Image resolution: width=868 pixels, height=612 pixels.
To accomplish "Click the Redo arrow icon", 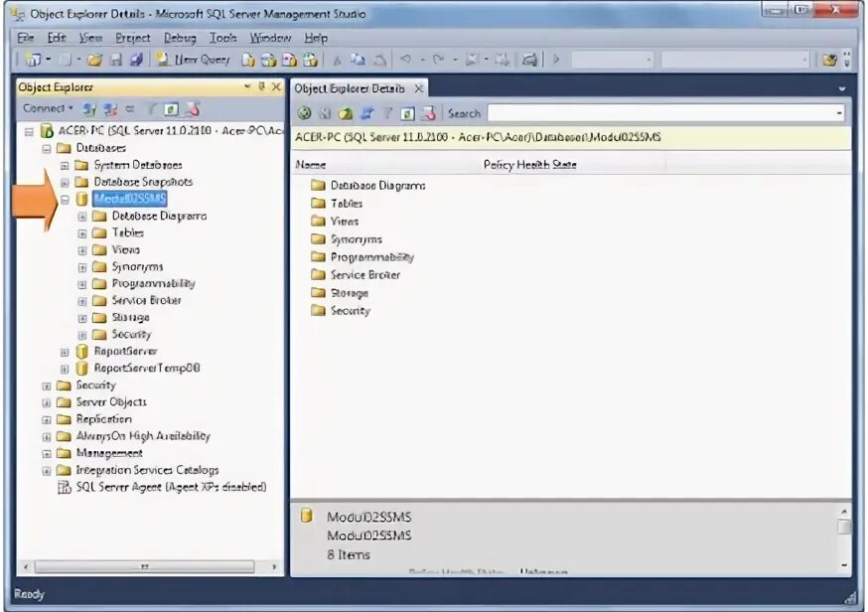I will tap(438, 59).
